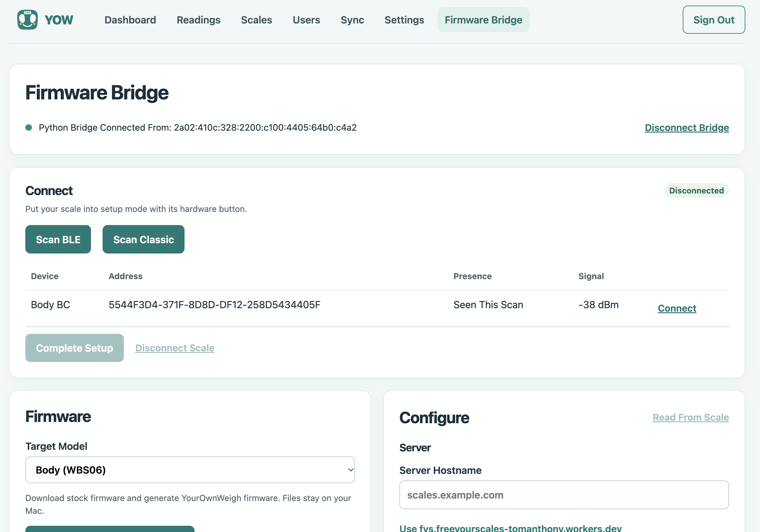Open the Sync page
This screenshot has height=532, width=760.
[x=352, y=20]
